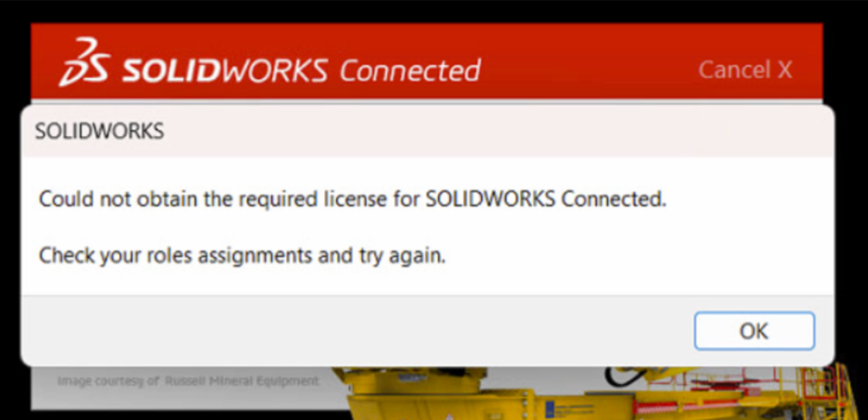
Task: Click the SOLIDWORKS dialog title bar
Action: coord(428,131)
